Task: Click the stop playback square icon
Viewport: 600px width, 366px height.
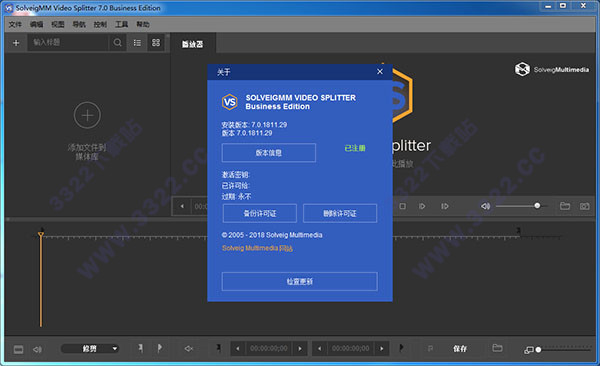Action: click(403, 206)
